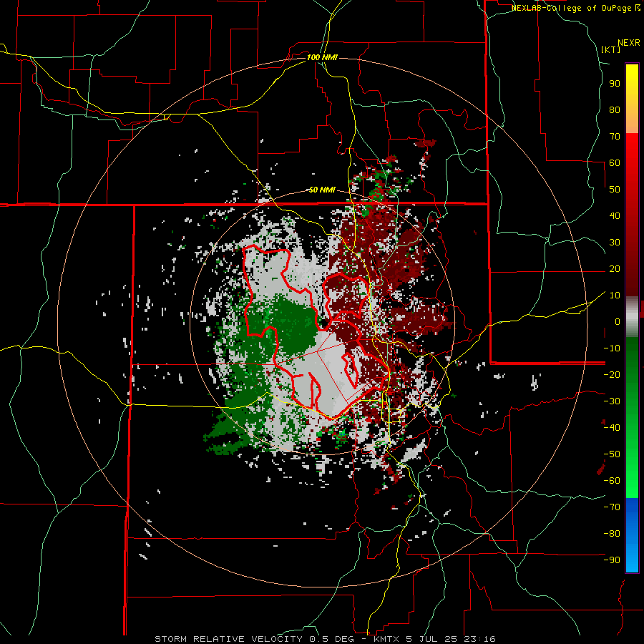
Task: Select the 50 value on velocity scale
Action: point(615,190)
